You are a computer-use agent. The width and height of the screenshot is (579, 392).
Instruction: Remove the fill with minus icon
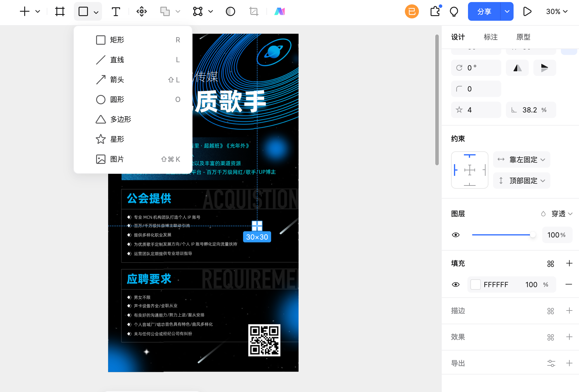pyautogui.click(x=569, y=285)
